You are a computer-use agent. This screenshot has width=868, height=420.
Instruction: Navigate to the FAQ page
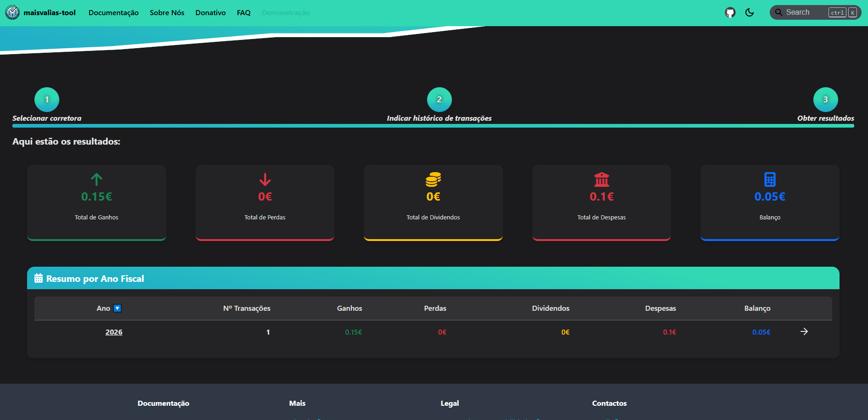pyautogui.click(x=243, y=13)
